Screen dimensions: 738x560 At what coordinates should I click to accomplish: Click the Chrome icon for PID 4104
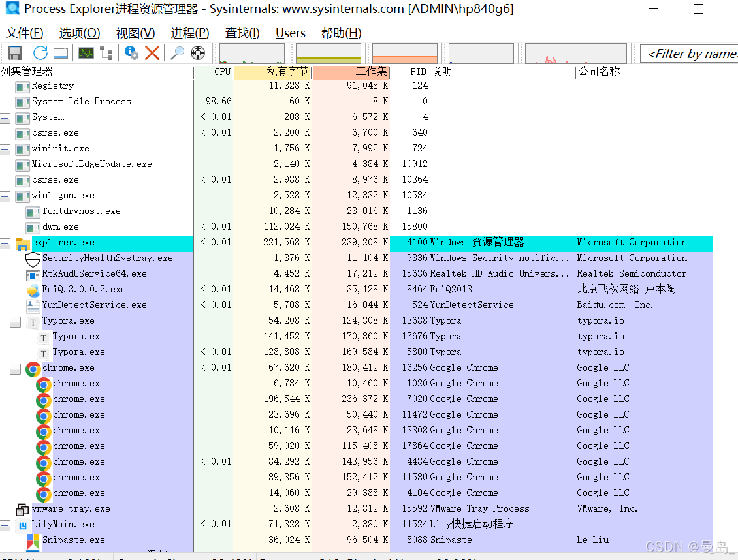click(x=43, y=494)
